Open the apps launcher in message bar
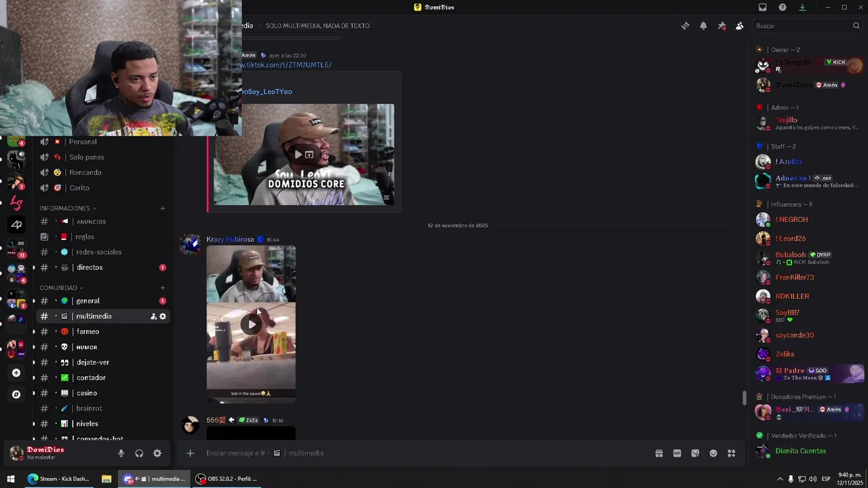This screenshot has height=488, width=868. pyautogui.click(x=732, y=453)
